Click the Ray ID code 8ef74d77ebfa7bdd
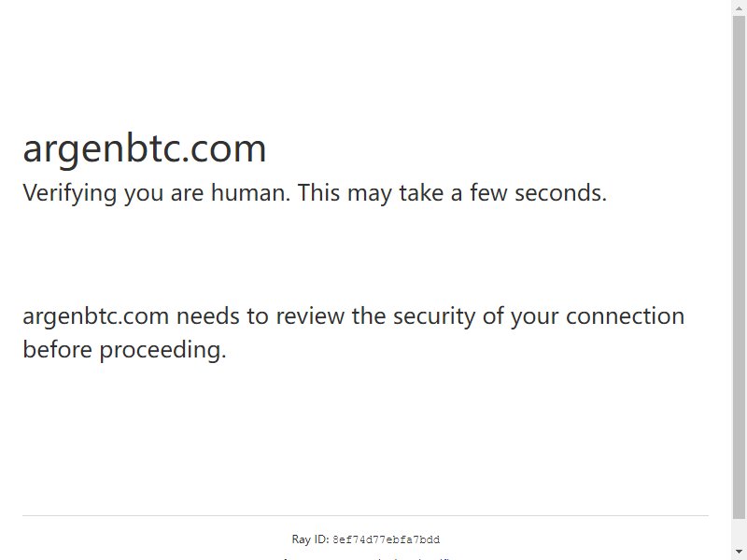 coord(386,540)
